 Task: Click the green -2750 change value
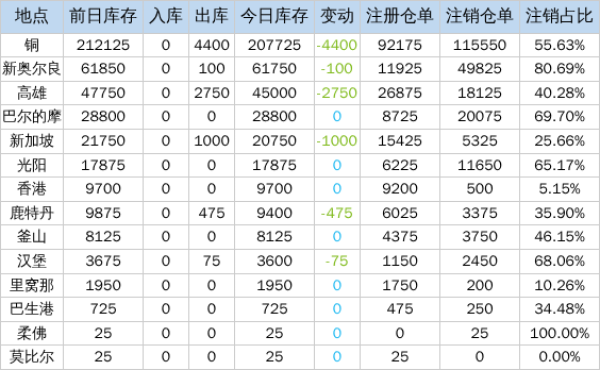coord(337,93)
